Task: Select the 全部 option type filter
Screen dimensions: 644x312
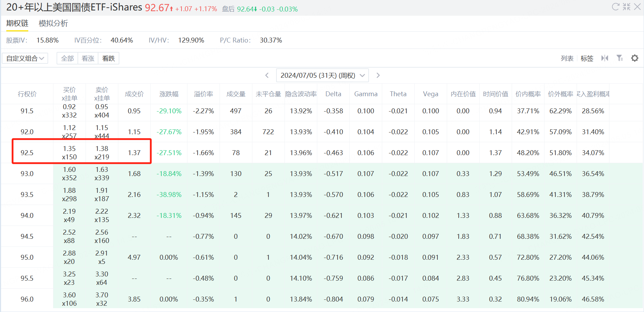Action: coord(67,59)
